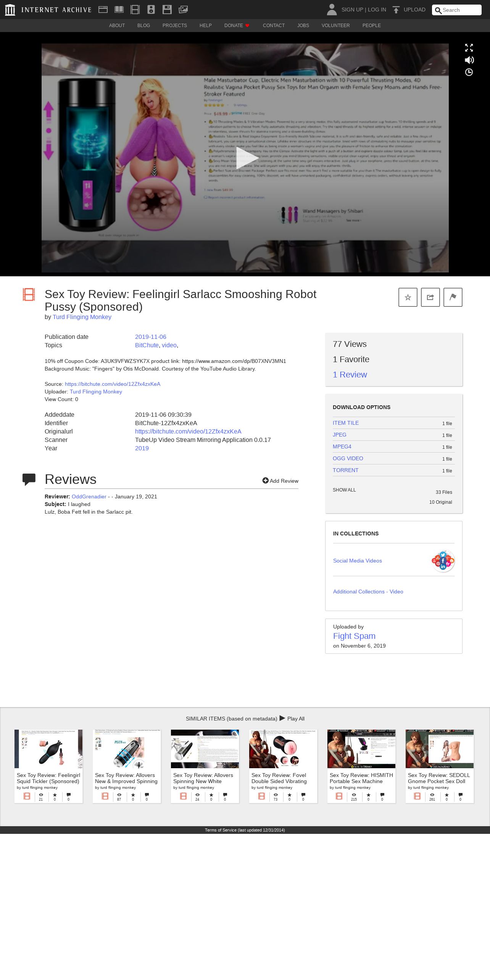Open the PEOPLE menu item
The image size is (490, 980).
[x=371, y=26]
